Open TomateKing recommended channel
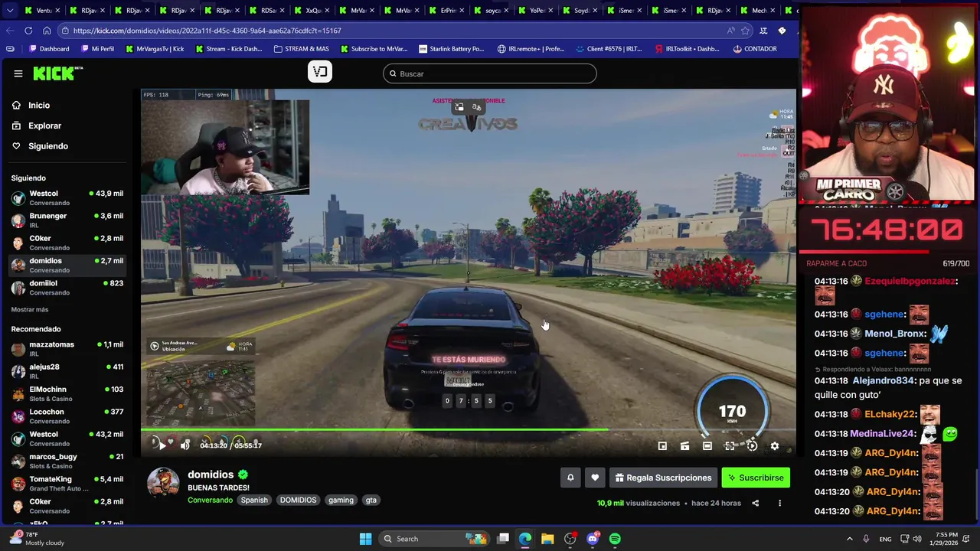Screen dimensions: 980x551 point(67,484)
